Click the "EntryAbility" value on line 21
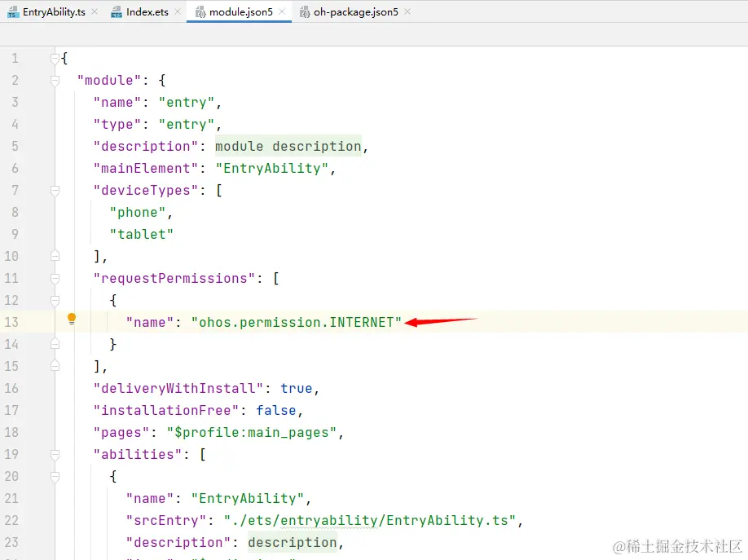 pos(248,498)
